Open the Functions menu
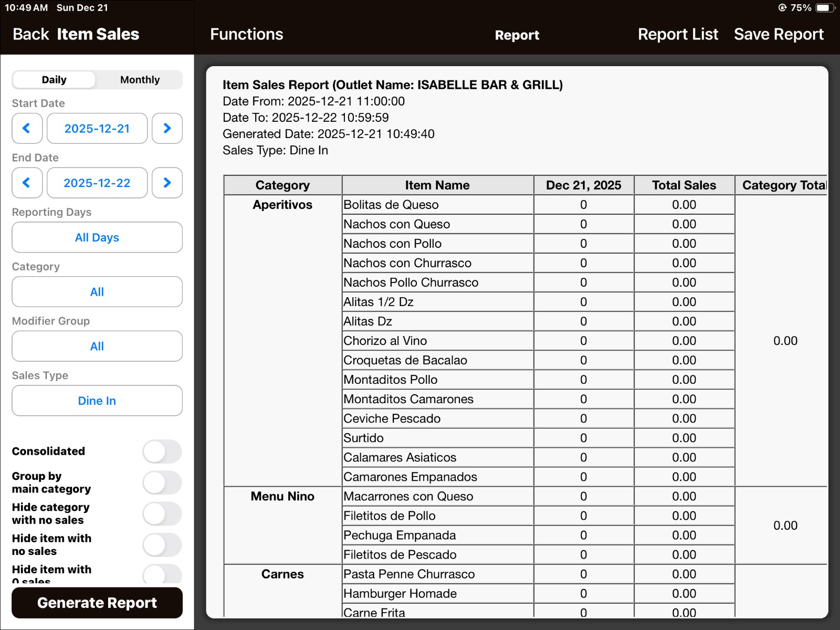 (246, 35)
